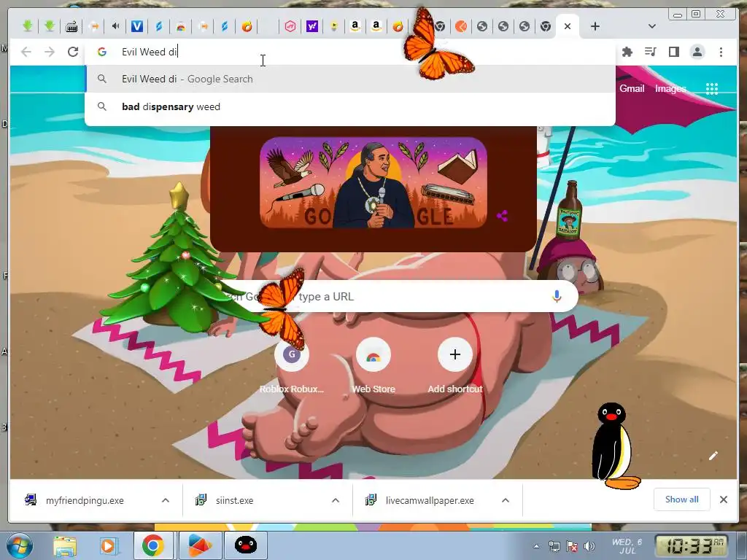The image size is (747, 560).
Task: Select 'bad dispensary weed' suggestion
Action: coord(350,106)
